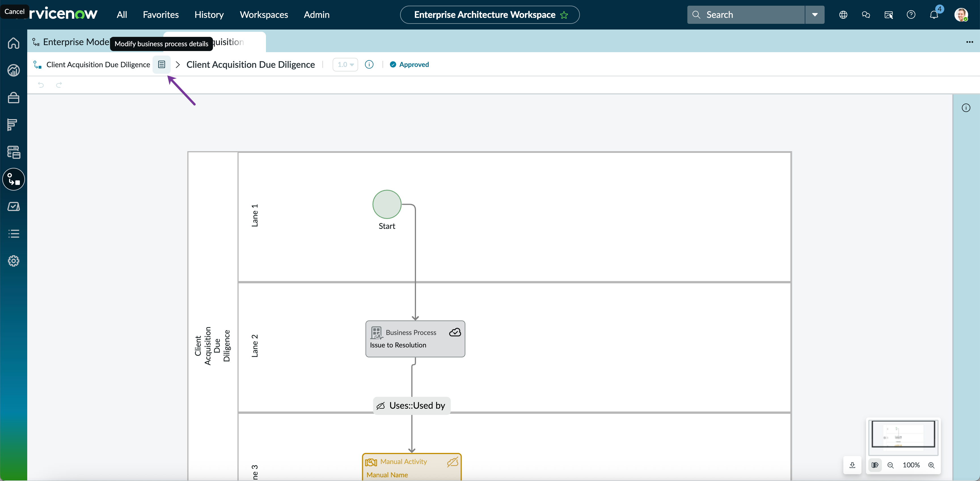Select the Lane 2 label
The image size is (980, 481).
(x=255, y=346)
